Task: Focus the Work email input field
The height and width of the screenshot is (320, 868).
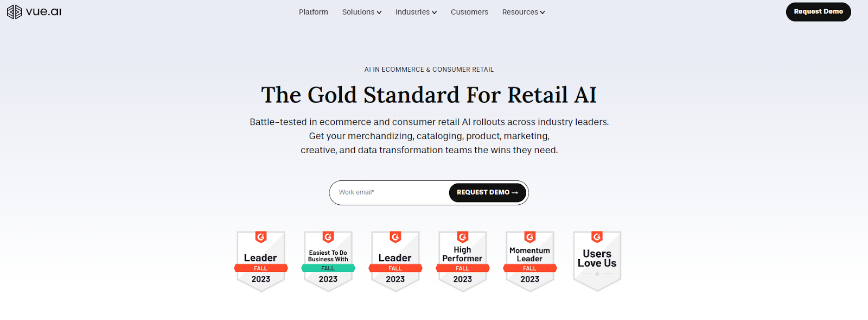Action: (x=390, y=192)
